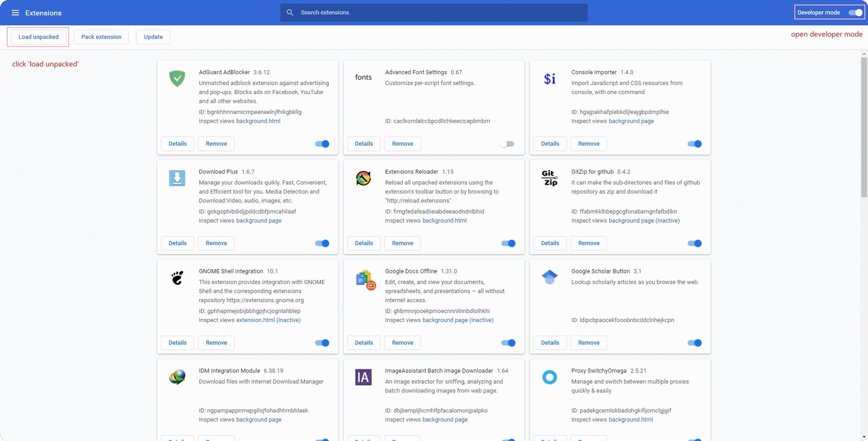Open Details for Advanced Font Settings

(x=364, y=144)
